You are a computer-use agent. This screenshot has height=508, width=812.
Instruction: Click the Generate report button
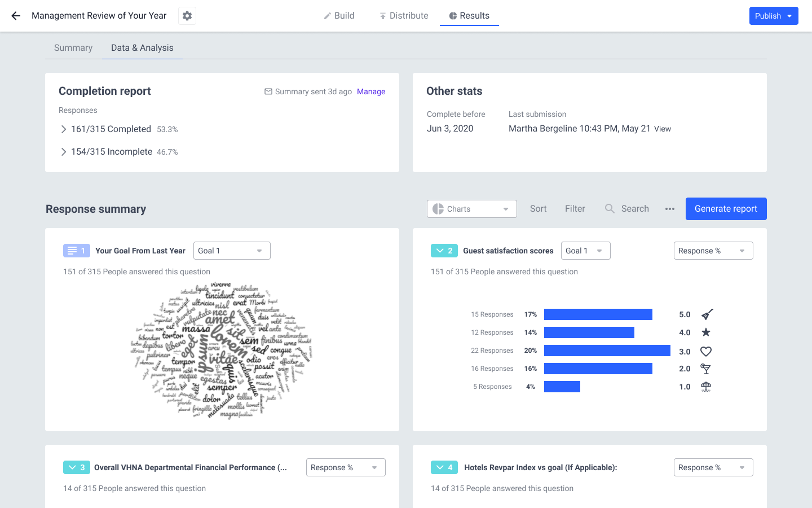pos(726,209)
